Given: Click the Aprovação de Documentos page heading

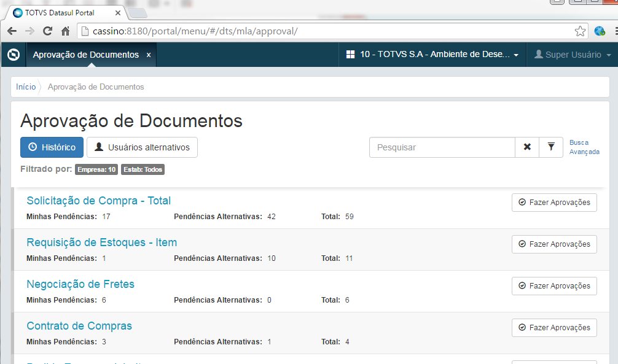Looking at the screenshot, I should point(131,120).
